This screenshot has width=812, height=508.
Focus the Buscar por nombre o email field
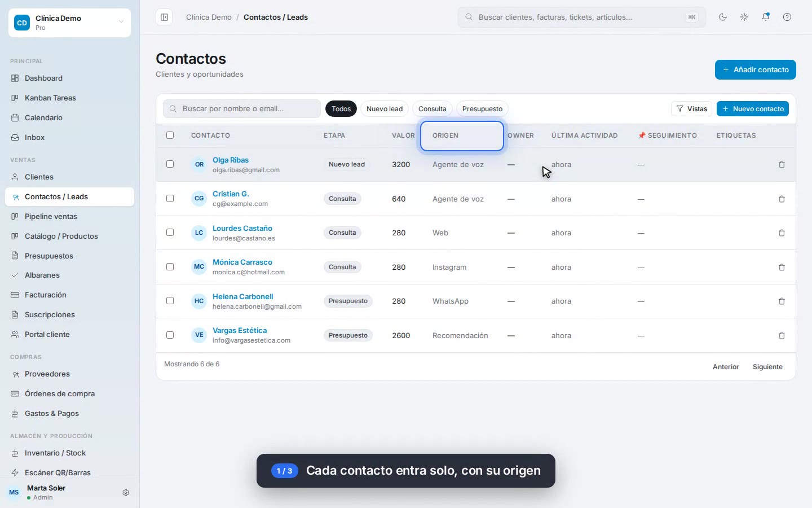(242, 109)
